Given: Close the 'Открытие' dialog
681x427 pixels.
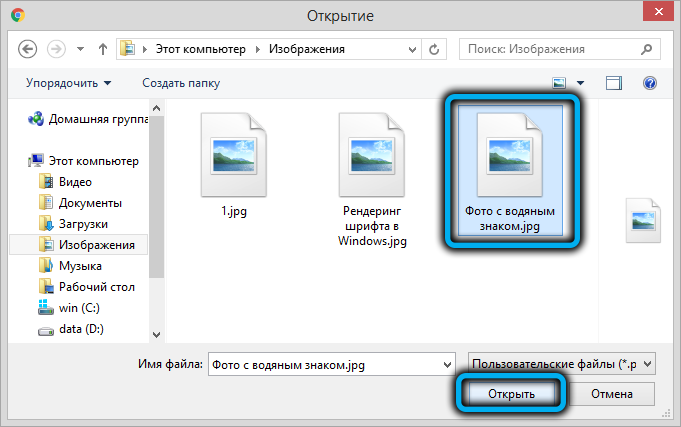Looking at the screenshot, I should click(658, 11).
